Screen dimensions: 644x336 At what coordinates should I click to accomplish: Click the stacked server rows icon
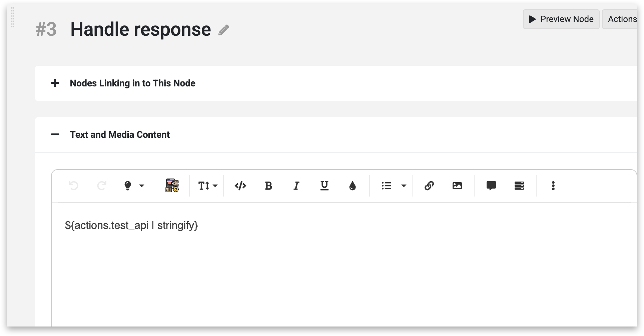point(519,186)
